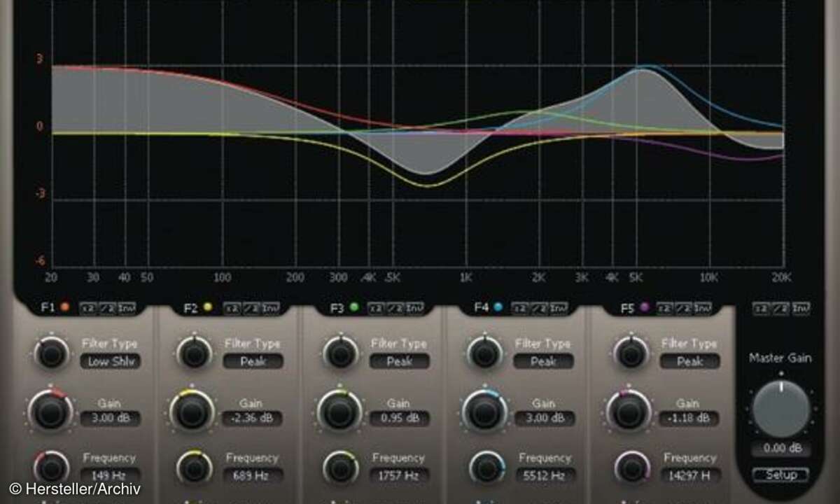Select the F5 Frequency field 14297 Hz
Image resolution: width=840 pixels, height=504 pixels.
tap(689, 475)
